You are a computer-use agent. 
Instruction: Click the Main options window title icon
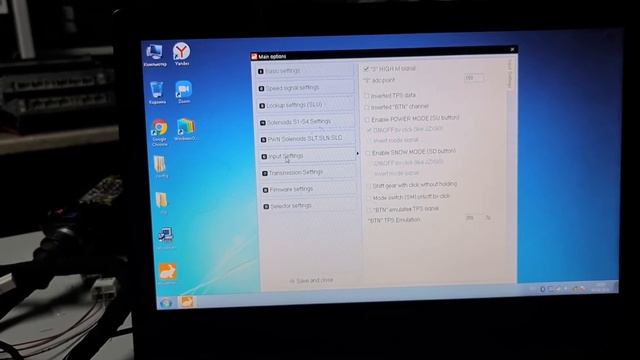point(254,56)
